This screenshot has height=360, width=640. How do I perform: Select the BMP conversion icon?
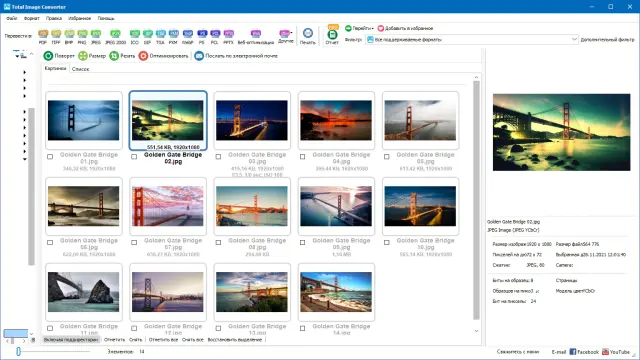coord(69,36)
